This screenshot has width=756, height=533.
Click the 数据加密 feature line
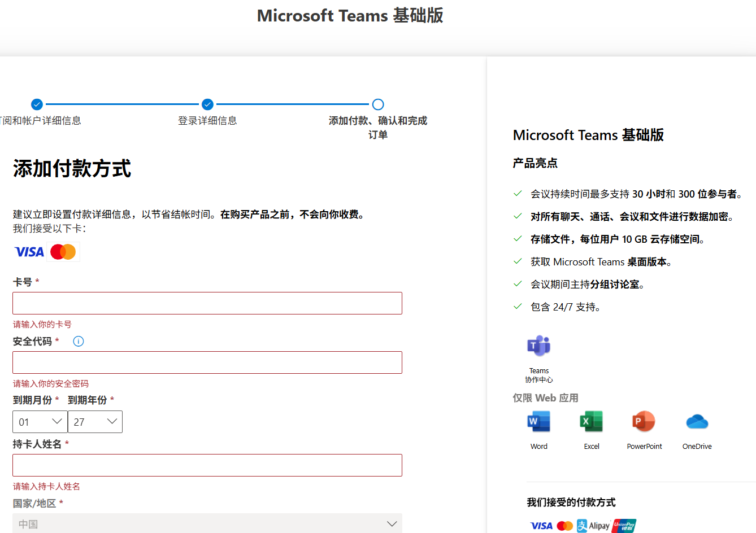tap(632, 217)
